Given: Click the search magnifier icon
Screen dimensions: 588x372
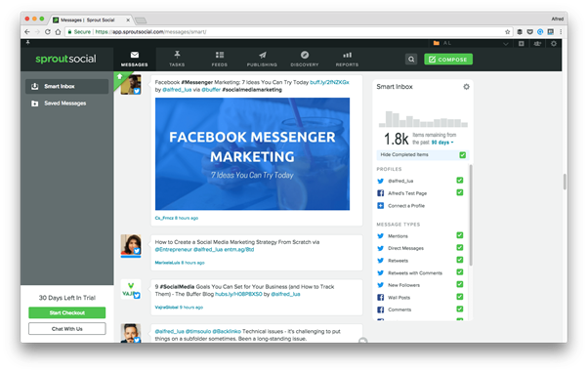Looking at the screenshot, I should (x=411, y=60).
